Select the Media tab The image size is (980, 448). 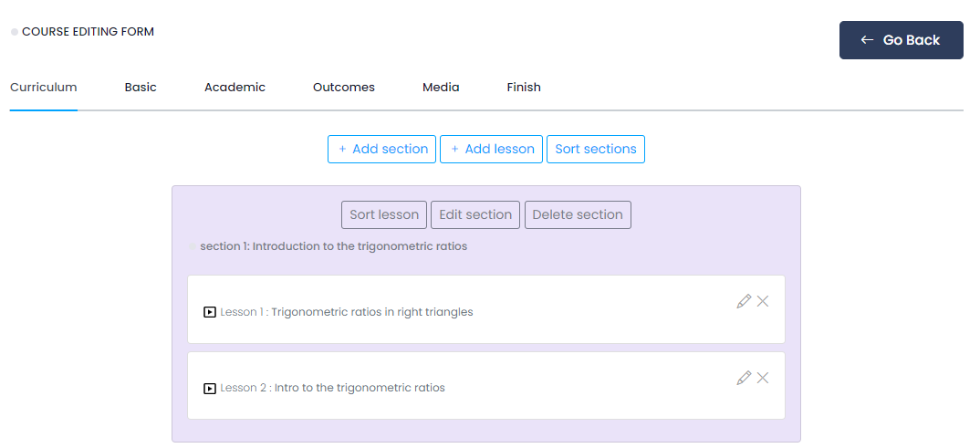(441, 88)
